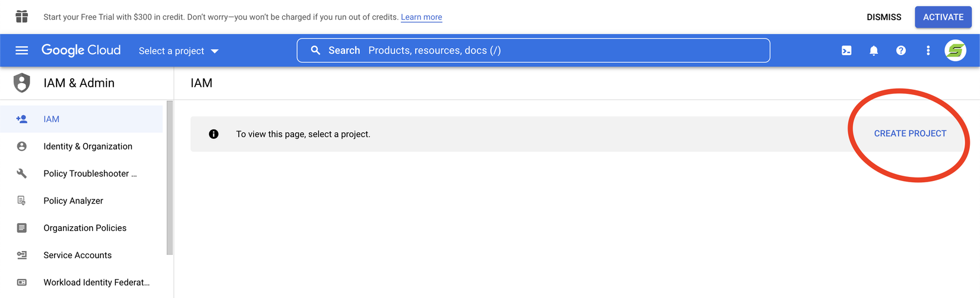Open the Select a project dropdown

178,51
